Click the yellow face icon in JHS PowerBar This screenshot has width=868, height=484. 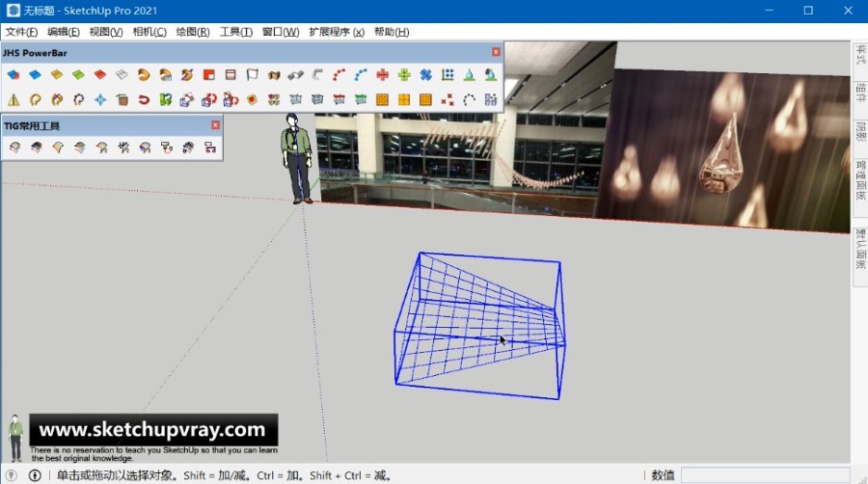[x=57, y=74]
